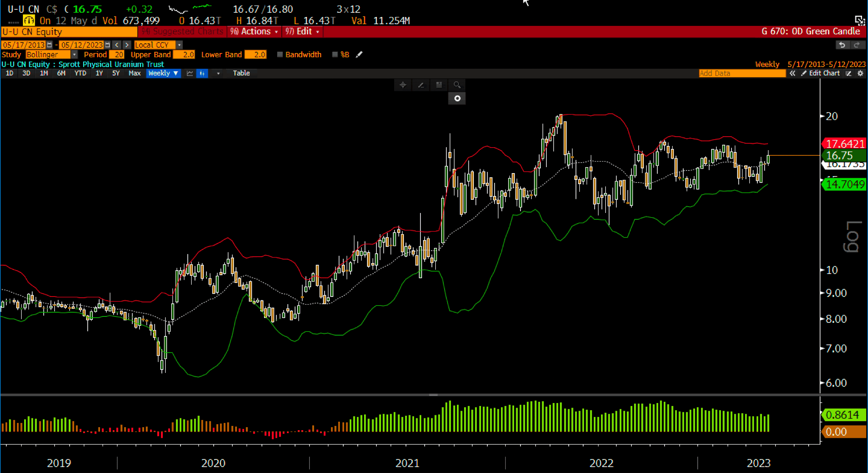Enable the %B checkbox
868x473 pixels.
tap(335, 55)
